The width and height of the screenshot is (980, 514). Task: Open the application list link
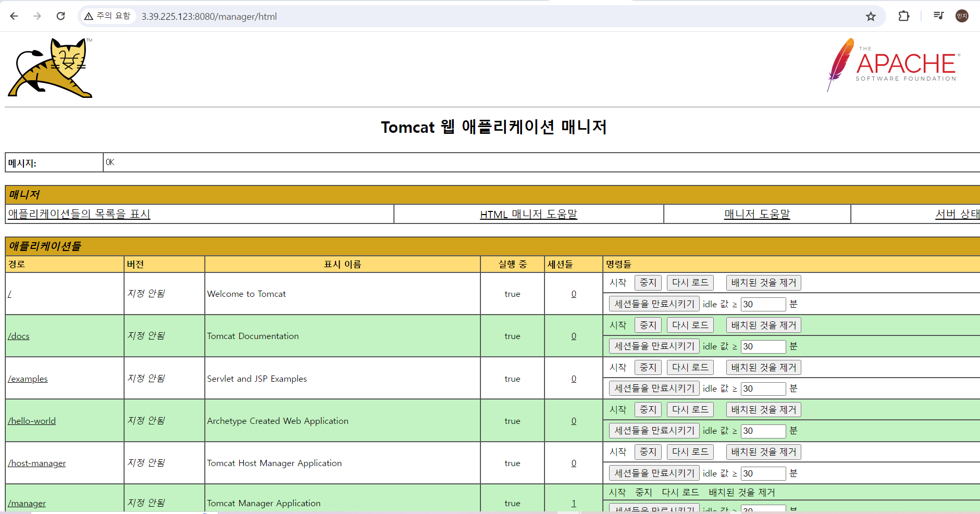tap(79, 214)
